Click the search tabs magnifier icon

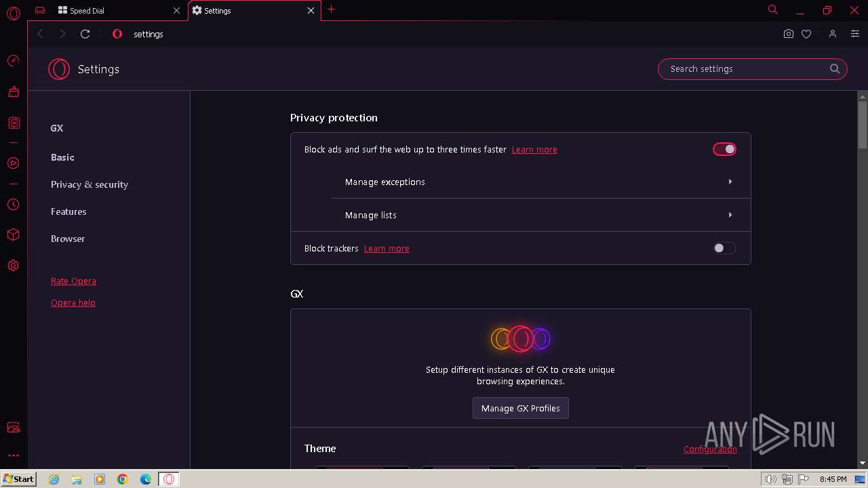[772, 9]
